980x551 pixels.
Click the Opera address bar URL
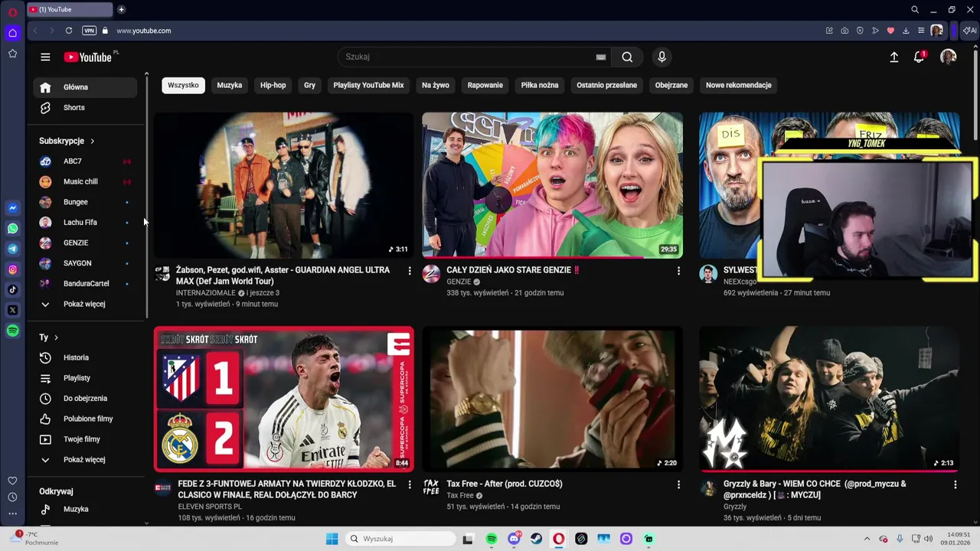click(x=144, y=31)
